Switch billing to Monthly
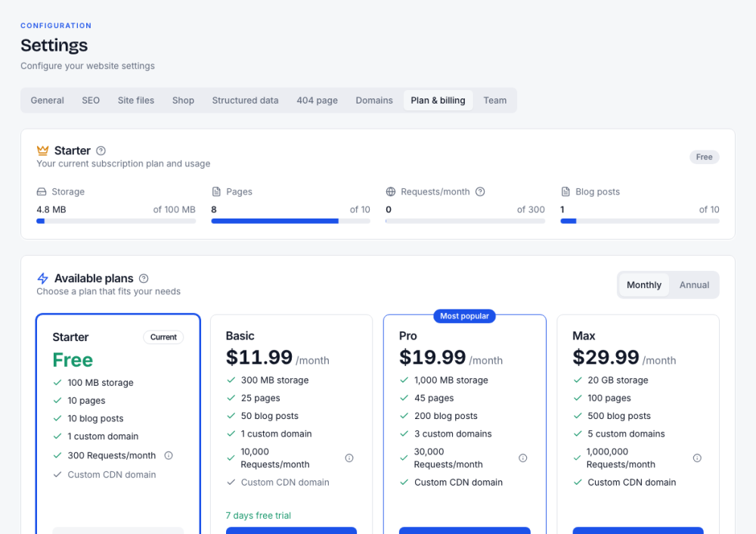 (x=643, y=284)
